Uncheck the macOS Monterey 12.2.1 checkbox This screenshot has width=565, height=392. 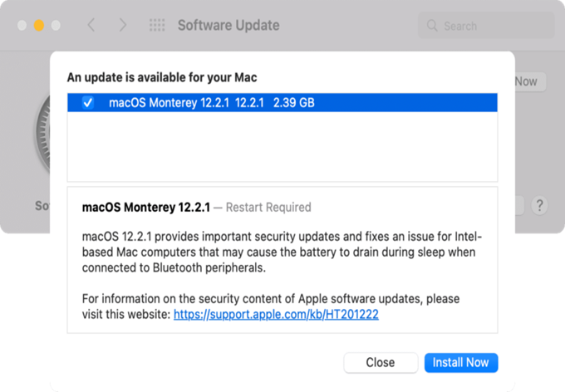coord(88,103)
